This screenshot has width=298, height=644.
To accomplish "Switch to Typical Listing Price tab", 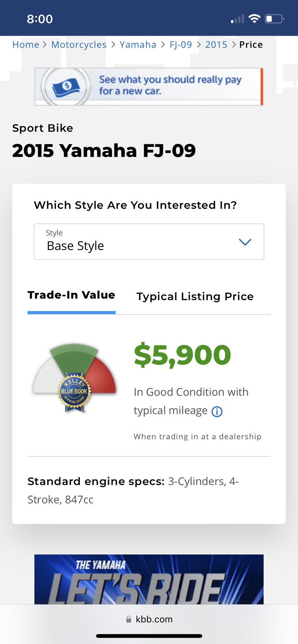I will (x=195, y=297).
